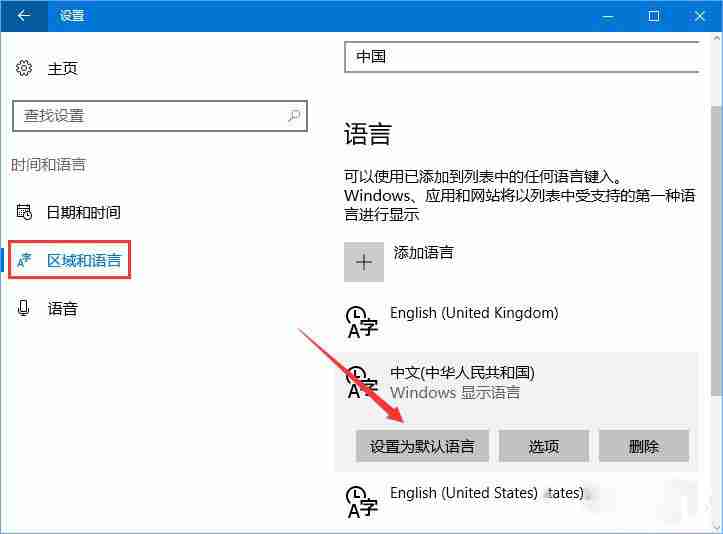Open 日期和时间 settings page
Viewport: 723px width, 534px height.
84,212
